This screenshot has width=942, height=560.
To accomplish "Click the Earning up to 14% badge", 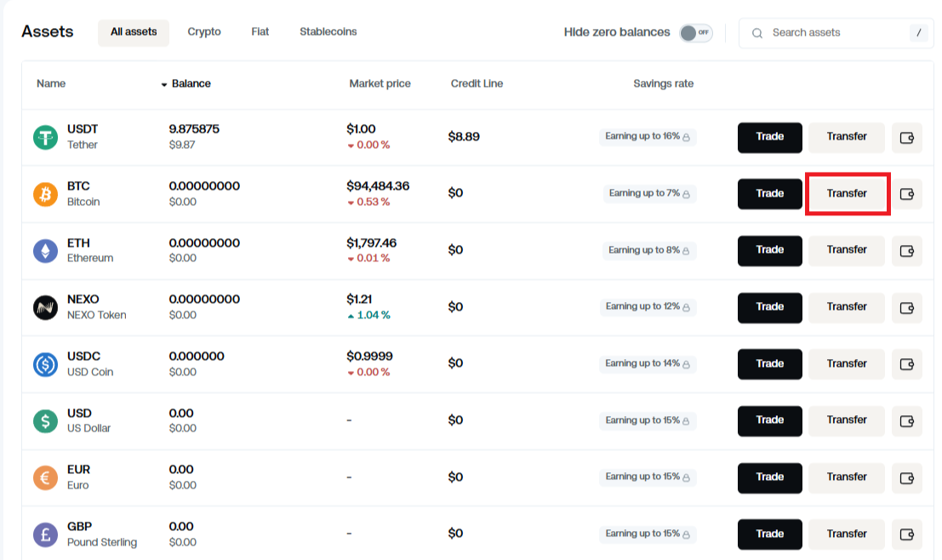I will pos(648,364).
